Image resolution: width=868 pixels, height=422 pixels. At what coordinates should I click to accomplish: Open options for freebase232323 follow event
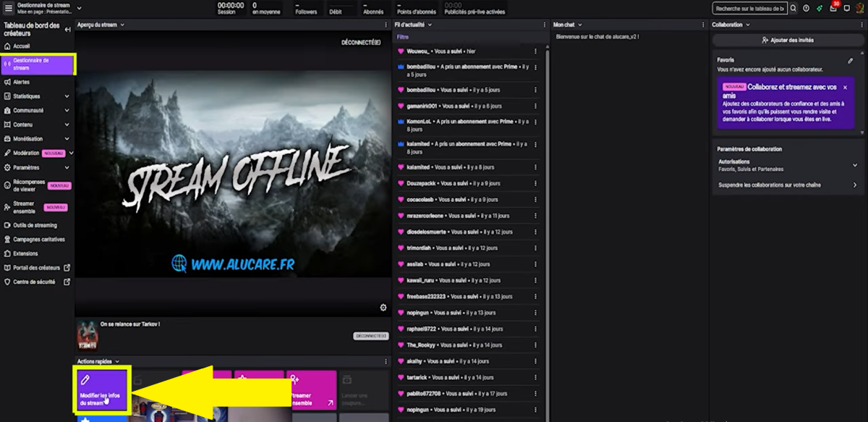[535, 296]
